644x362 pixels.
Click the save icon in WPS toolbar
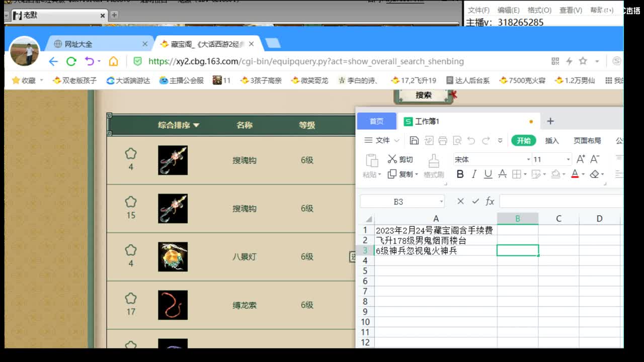(x=414, y=141)
